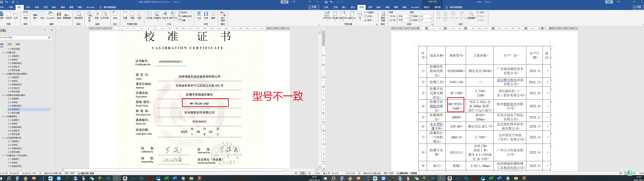Insert 联机视频 online video
This screenshot has height=181, width=644.
(x=78, y=15)
